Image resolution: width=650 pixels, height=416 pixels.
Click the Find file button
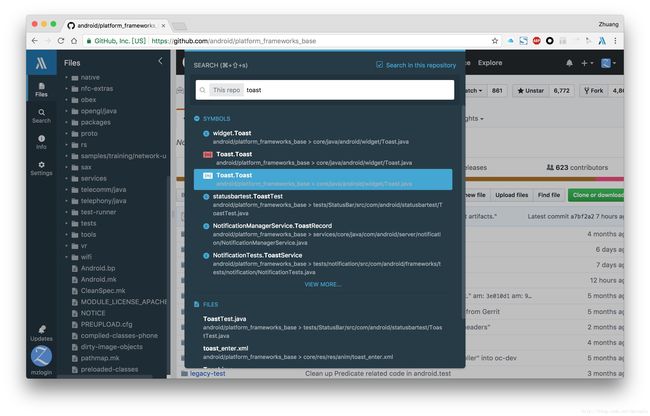(x=549, y=195)
